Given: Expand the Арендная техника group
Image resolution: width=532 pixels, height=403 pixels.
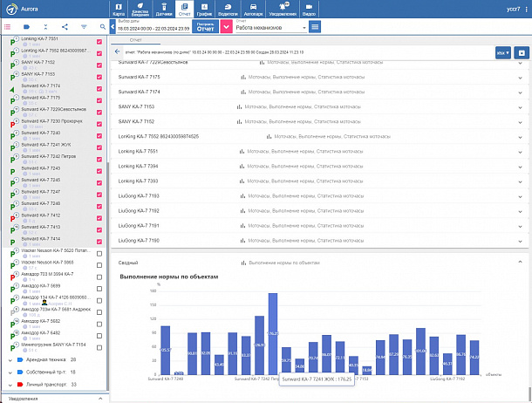Looking at the screenshot, I should [10, 360].
